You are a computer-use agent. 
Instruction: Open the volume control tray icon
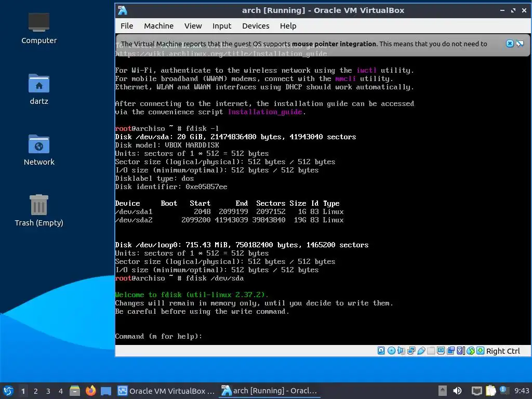[x=457, y=391]
